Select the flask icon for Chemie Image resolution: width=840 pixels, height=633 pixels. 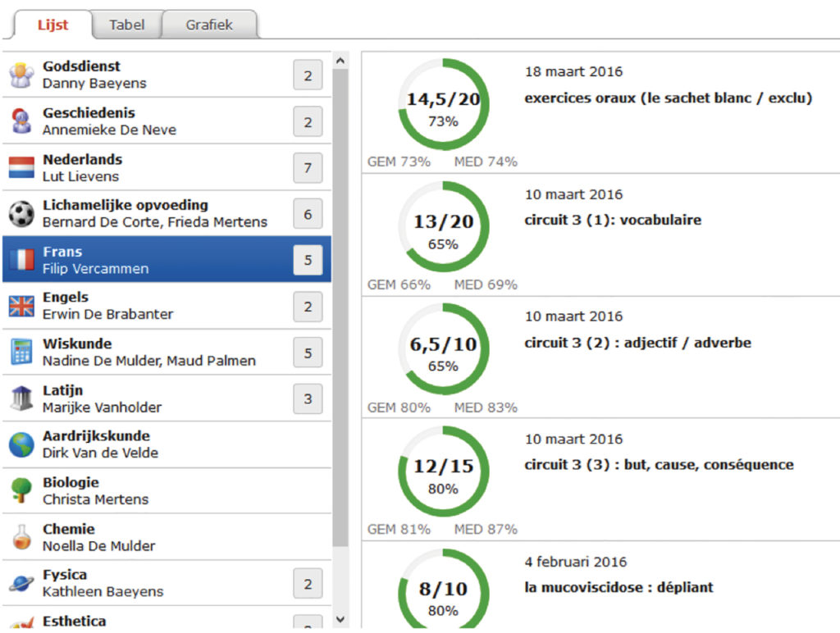(21, 537)
